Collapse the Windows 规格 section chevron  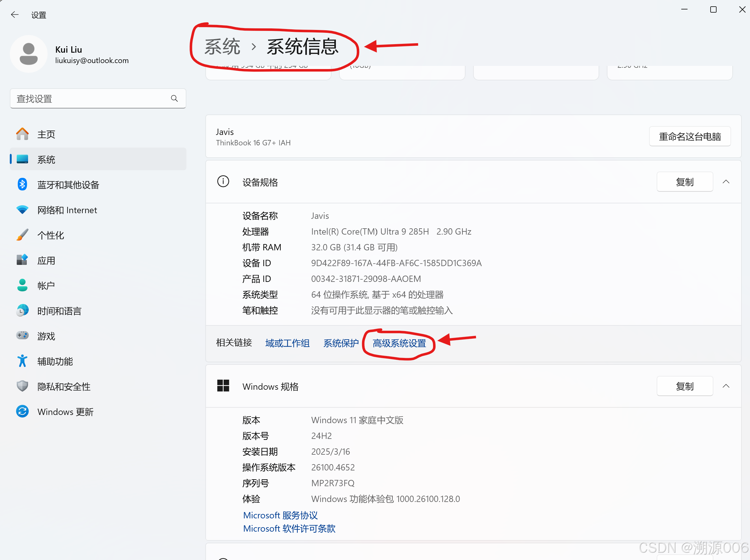pos(726,386)
